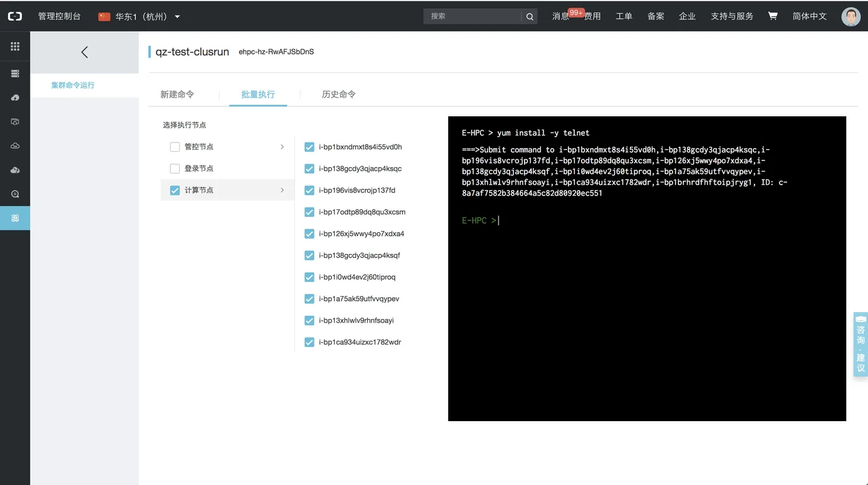Uncheck node i-bp17odtp89dq8qu3xcsm
The height and width of the screenshot is (485, 868).
tap(309, 212)
